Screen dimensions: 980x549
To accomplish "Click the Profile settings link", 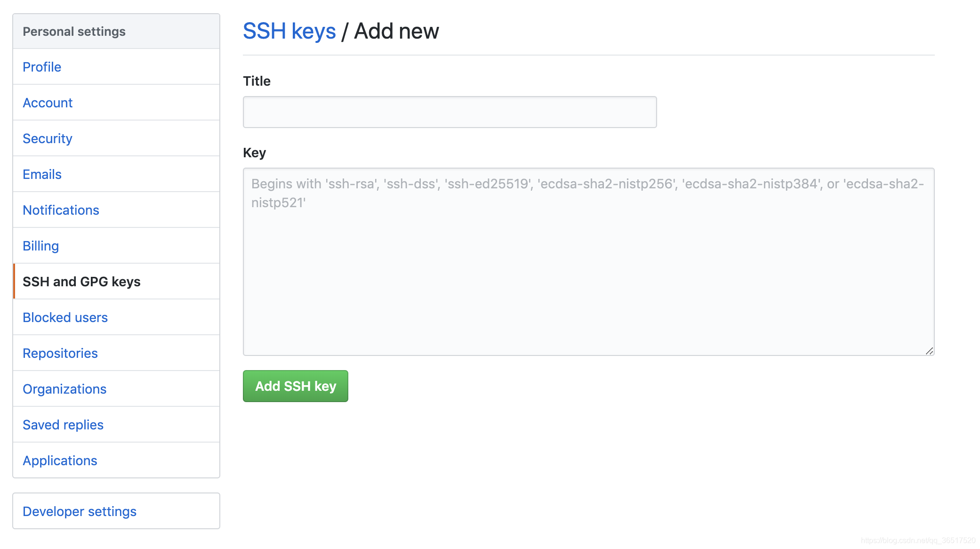I will pyautogui.click(x=41, y=67).
